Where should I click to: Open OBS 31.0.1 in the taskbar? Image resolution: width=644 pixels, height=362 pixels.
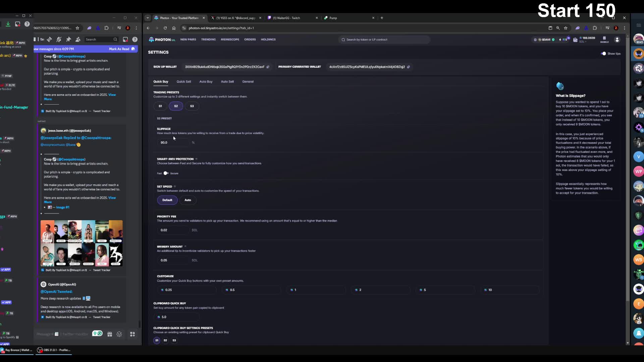[x=54, y=350]
